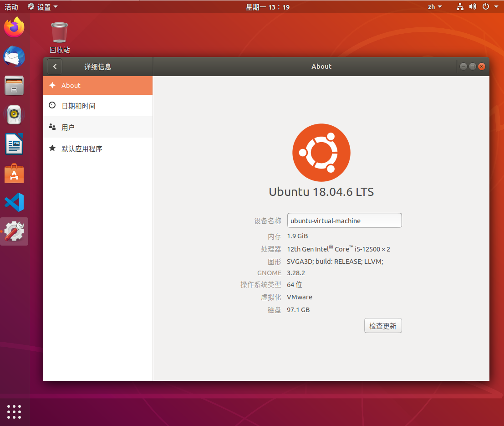Screen dimensions: 504x426
Task: Launch Visual Studio Code from the dock
Action: [14, 202]
